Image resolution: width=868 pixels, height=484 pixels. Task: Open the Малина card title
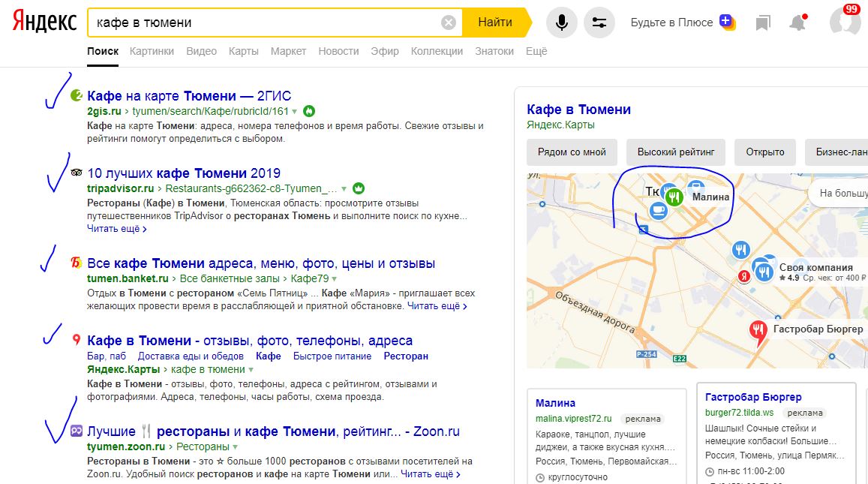555,403
